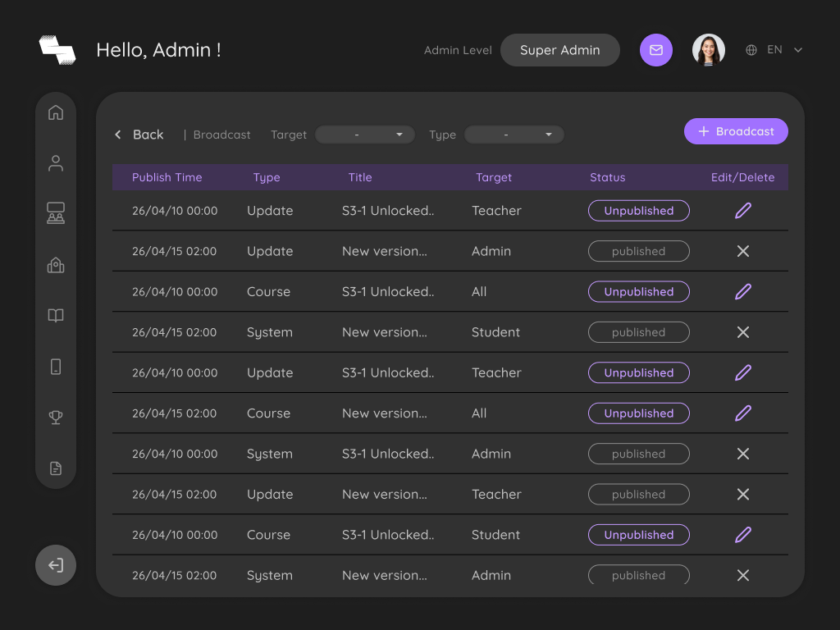The height and width of the screenshot is (630, 840).
Task: Click published status for System S3-1 Unlocked Admin
Action: point(638,454)
